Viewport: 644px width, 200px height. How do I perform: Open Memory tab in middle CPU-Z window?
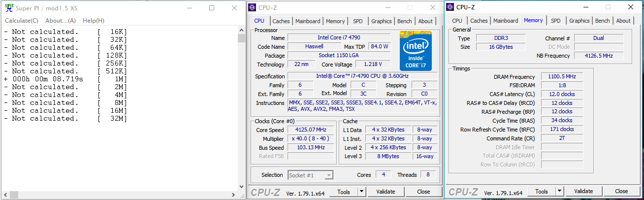(335, 21)
